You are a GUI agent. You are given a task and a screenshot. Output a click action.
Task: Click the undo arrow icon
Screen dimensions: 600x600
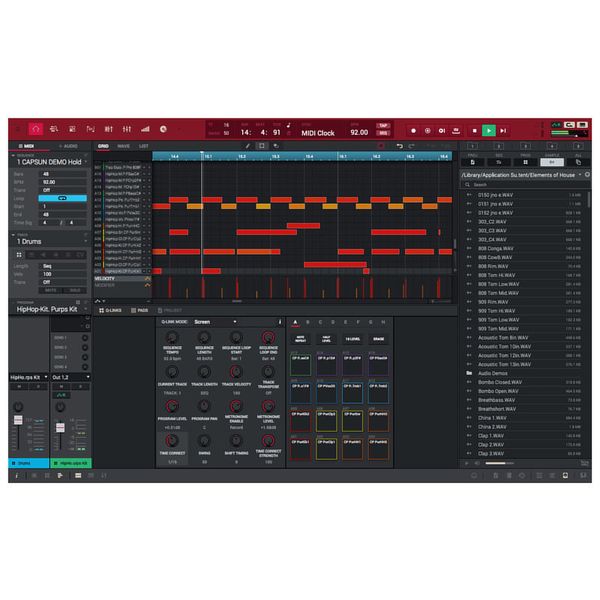tap(399, 146)
